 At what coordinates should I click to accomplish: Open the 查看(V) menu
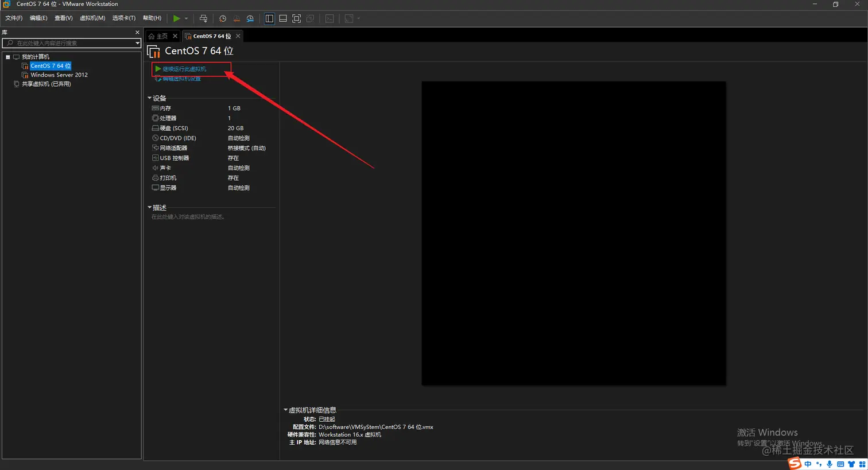pos(64,18)
